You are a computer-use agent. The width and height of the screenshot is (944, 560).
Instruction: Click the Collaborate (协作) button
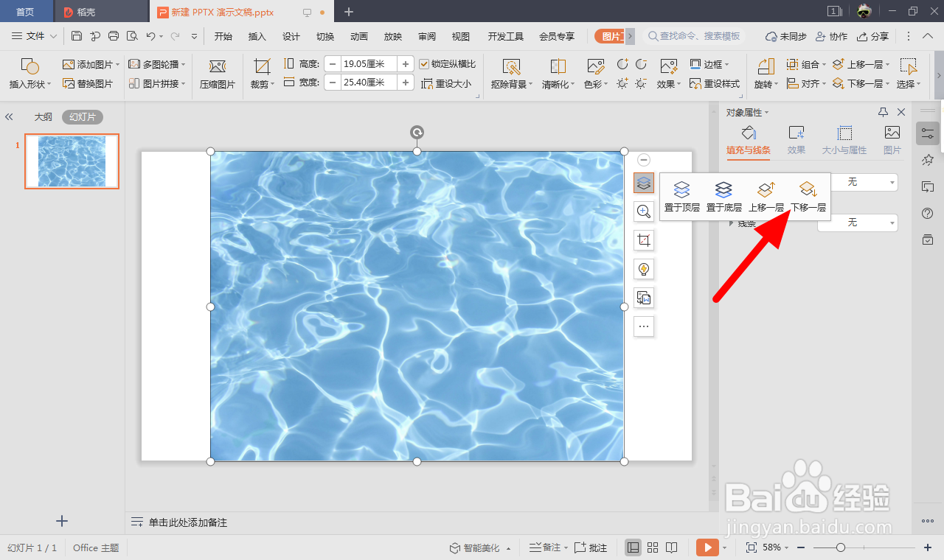[x=831, y=37]
